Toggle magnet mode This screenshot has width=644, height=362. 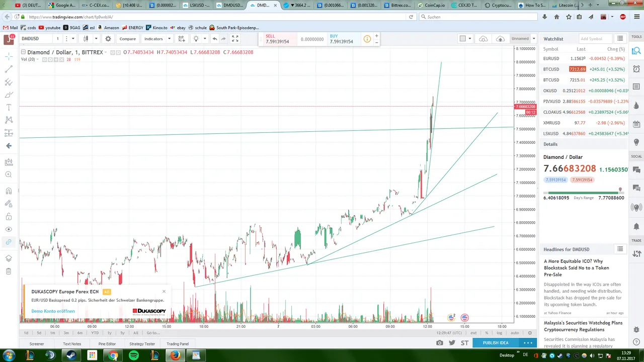coord(9,191)
